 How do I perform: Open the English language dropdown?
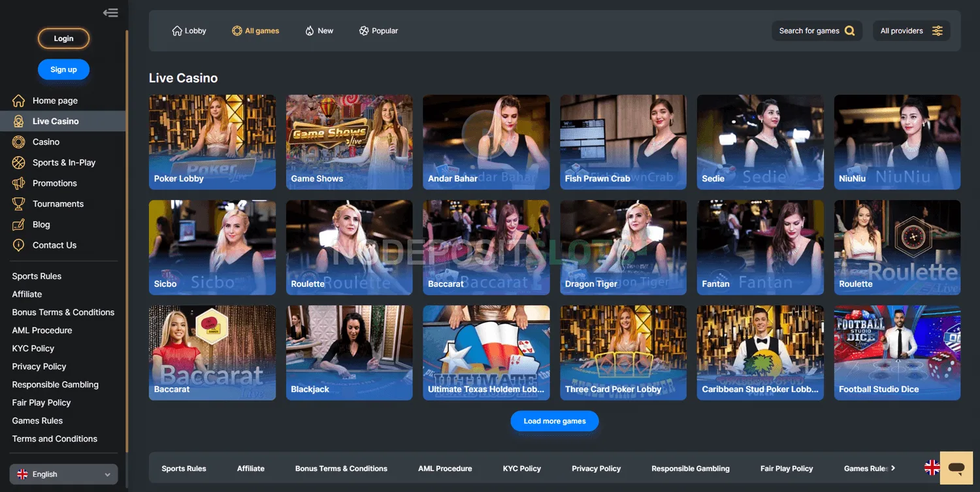point(63,474)
